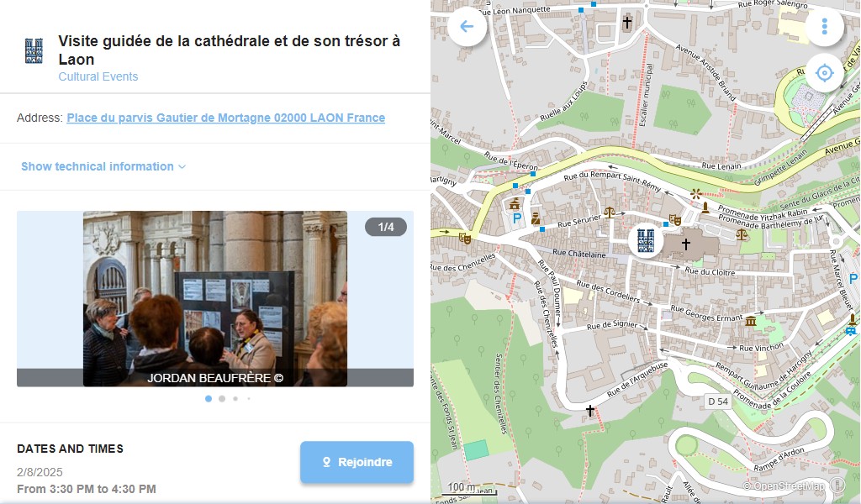View the guided tour photo
861x504 pixels.
tap(214, 298)
